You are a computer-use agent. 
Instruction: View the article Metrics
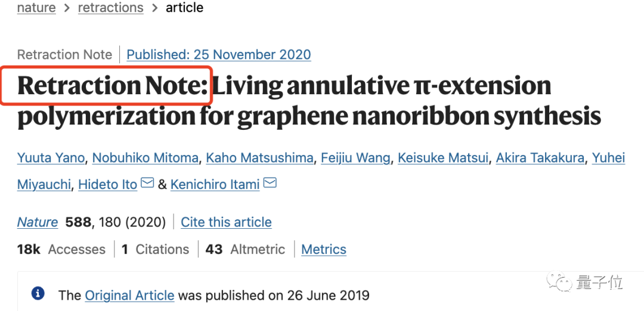324,250
